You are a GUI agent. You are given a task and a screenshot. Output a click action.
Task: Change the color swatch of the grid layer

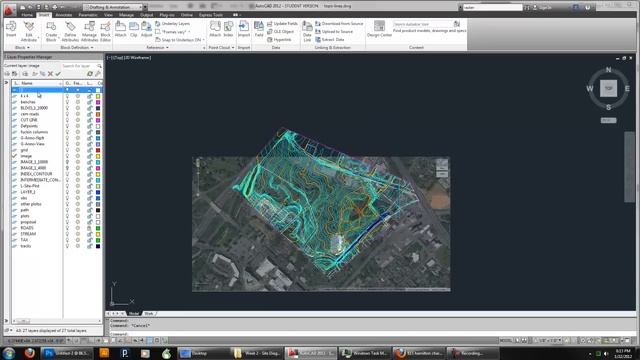pos(98,150)
